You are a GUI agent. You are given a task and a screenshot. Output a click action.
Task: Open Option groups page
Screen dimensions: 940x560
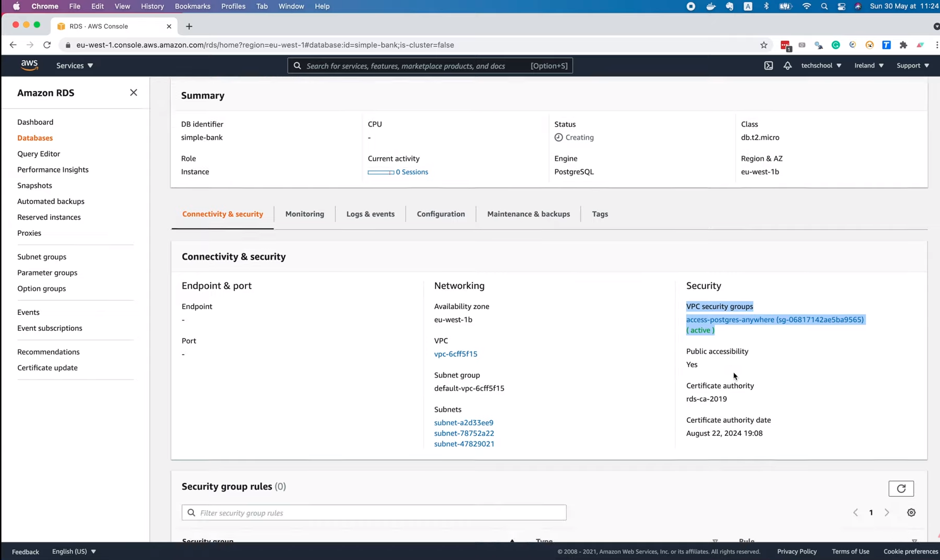42,289
